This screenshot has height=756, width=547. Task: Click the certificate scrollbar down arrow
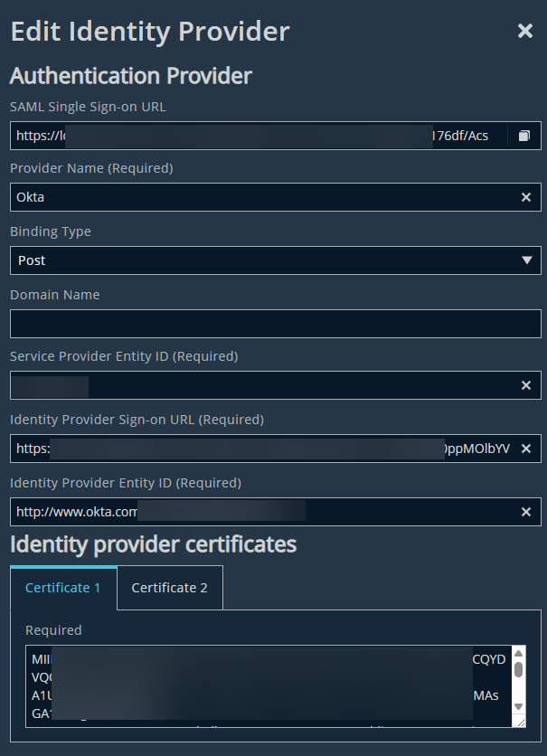coord(519,707)
